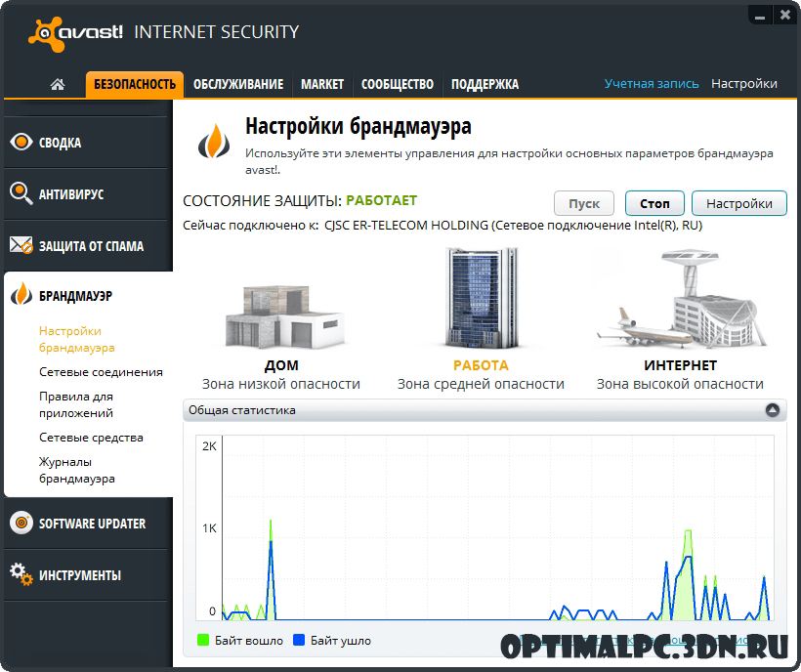Click the firewall Настройки button
Image resolution: width=801 pixels, height=672 pixels.
(x=739, y=204)
